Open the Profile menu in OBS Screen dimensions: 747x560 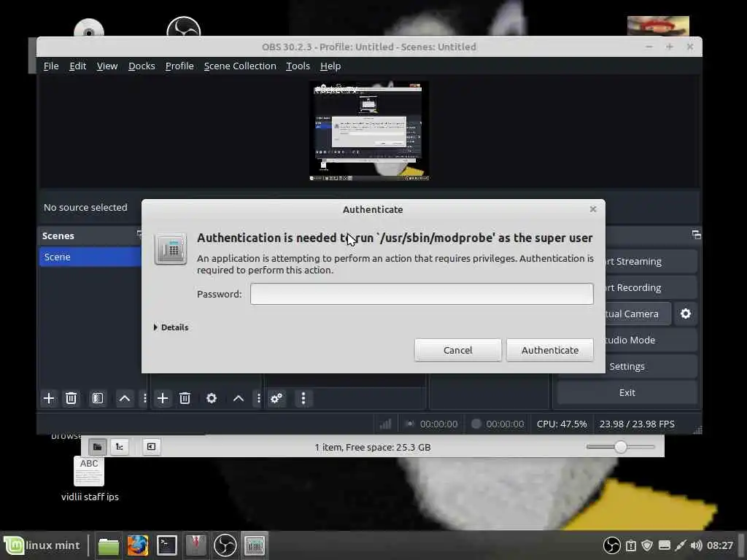coord(179,66)
